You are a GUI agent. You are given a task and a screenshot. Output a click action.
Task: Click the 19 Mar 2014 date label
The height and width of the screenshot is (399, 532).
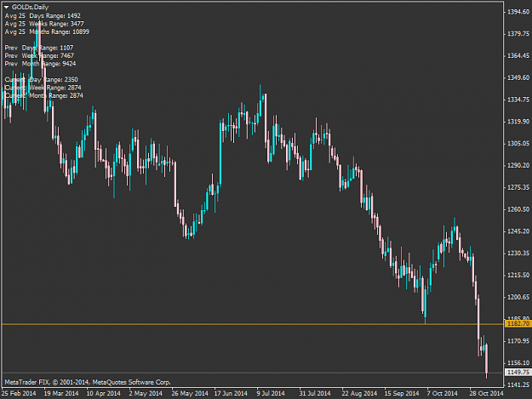pyautogui.click(x=61, y=394)
